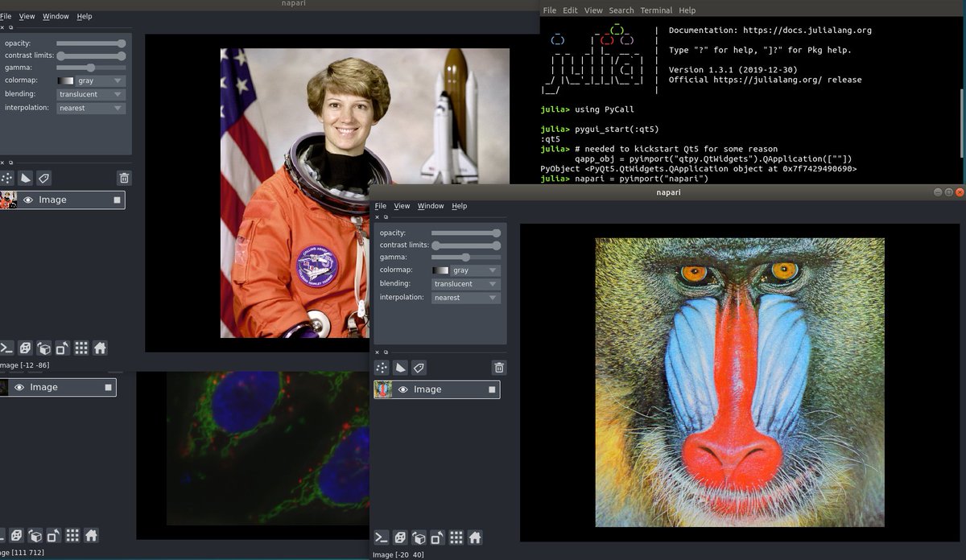Add a new labels layer in the mandrill window
This screenshot has width=966, height=560.
(419, 368)
